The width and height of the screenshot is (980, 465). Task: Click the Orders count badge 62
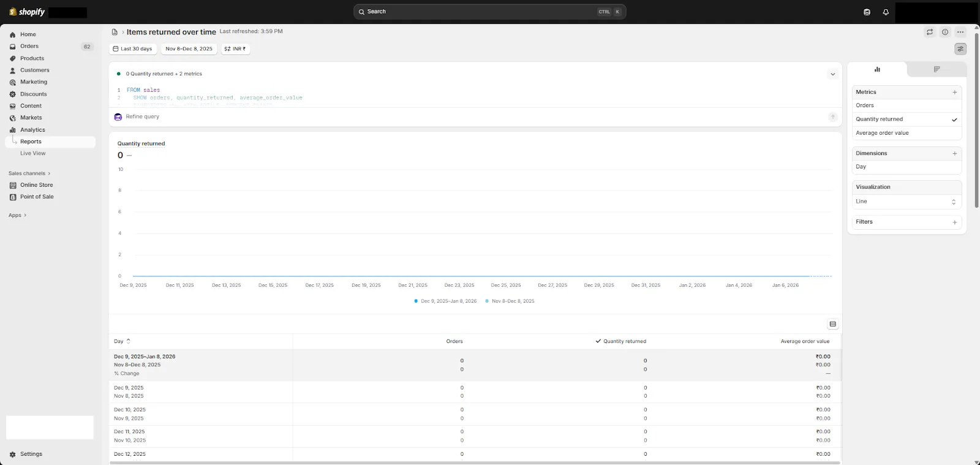[x=87, y=47]
